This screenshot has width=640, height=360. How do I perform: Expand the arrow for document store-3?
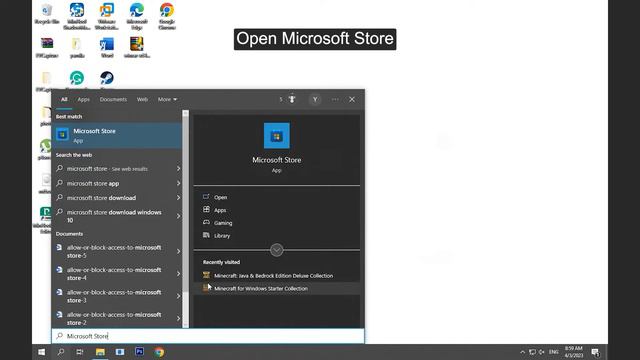click(x=178, y=296)
